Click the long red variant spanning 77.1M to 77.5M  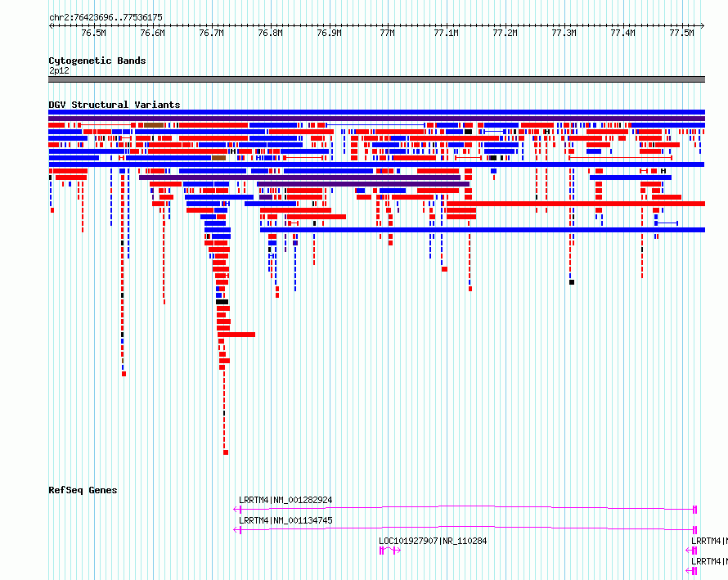pyautogui.click(x=576, y=204)
